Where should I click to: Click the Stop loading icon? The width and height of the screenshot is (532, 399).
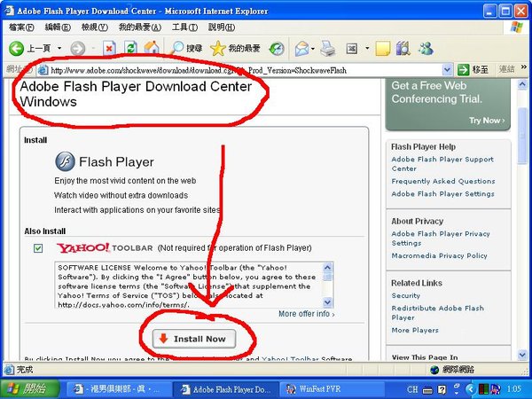[x=110, y=47]
